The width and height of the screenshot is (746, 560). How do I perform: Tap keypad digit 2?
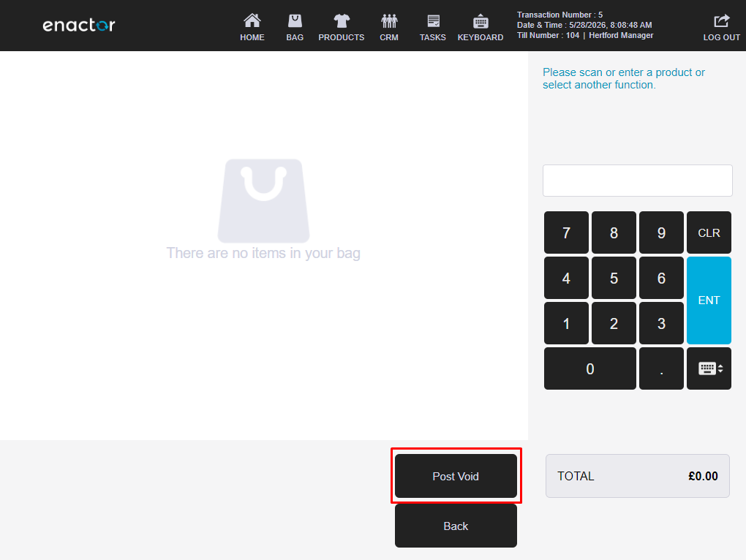pyautogui.click(x=614, y=323)
